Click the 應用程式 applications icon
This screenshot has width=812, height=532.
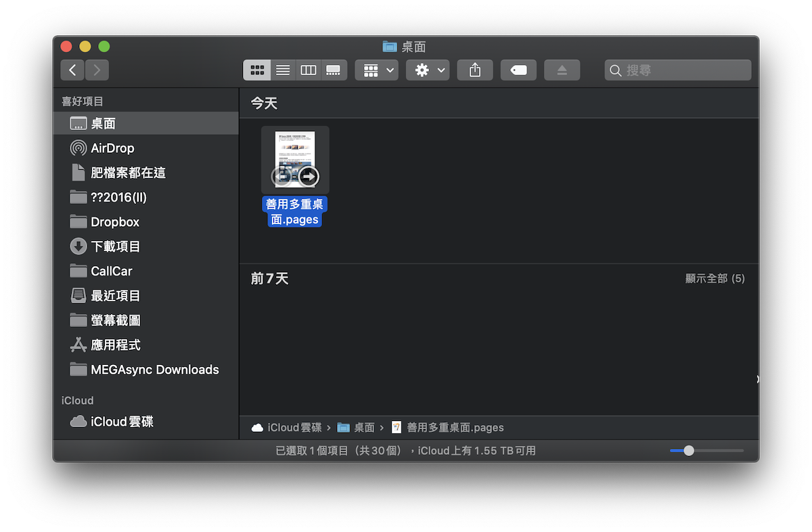pos(78,345)
